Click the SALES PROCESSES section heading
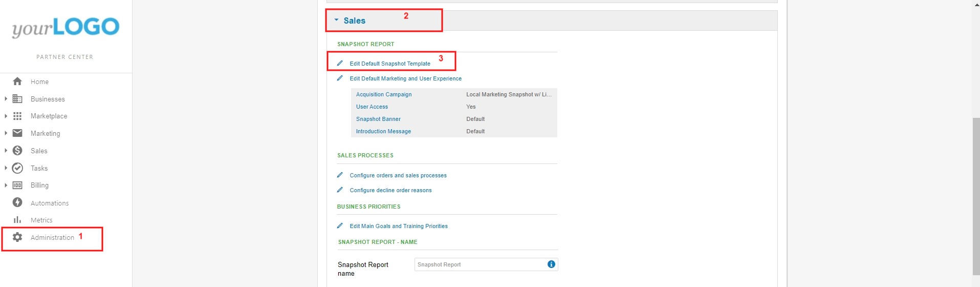 click(365, 155)
